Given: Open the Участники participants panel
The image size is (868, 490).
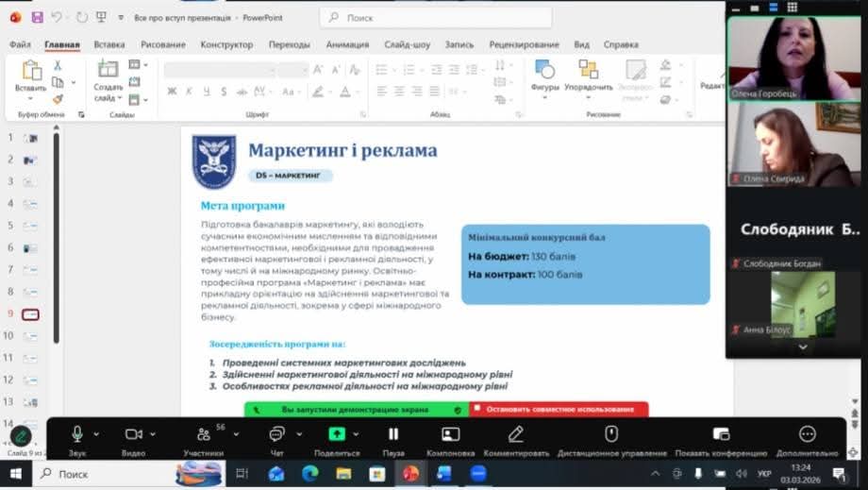Looking at the screenshot, I should [203, 434].
